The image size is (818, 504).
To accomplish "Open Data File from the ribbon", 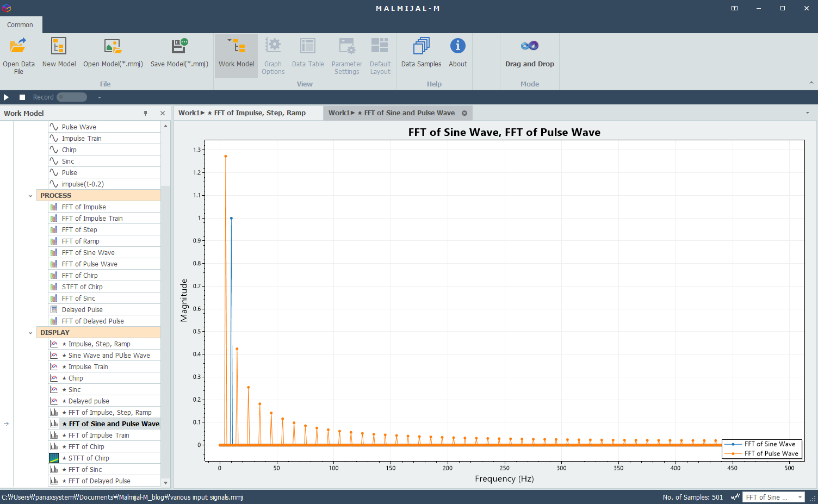I will (x=18, y=56).
